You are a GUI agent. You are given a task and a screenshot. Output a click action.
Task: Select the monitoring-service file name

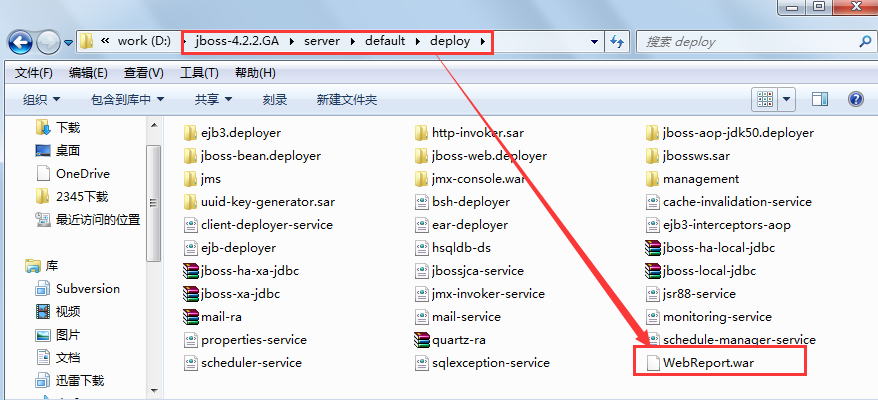717,317
